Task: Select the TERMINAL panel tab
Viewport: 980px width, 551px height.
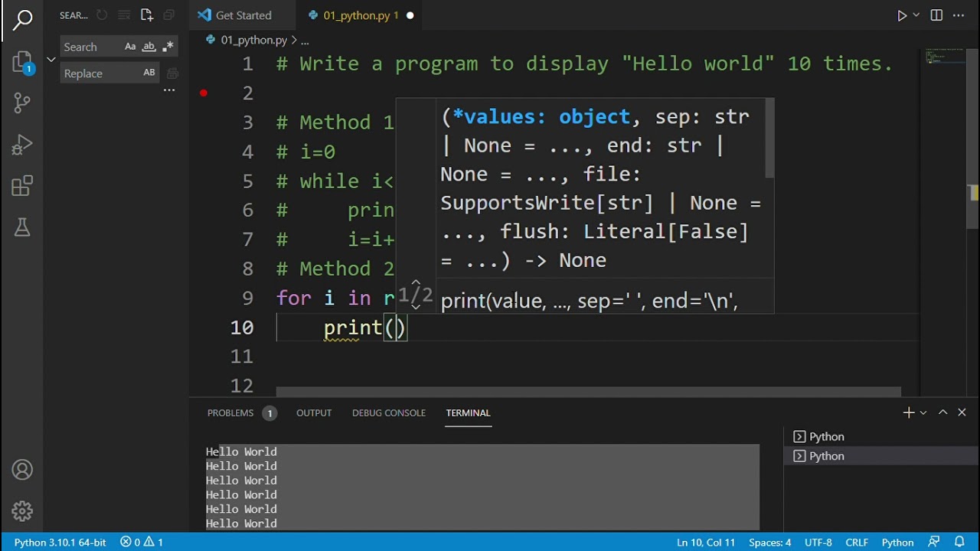Action: click(468, 413)
